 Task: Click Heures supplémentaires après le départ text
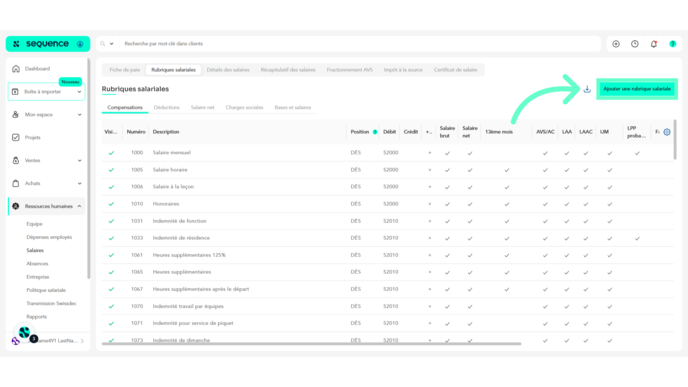point(201,289)
